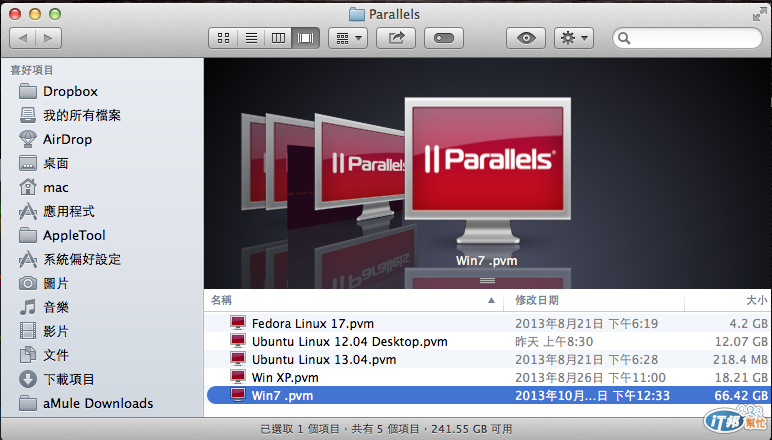Switch to Cover Flow view
The width and height of the screenshot is (772, 440).
pos(306,38)
